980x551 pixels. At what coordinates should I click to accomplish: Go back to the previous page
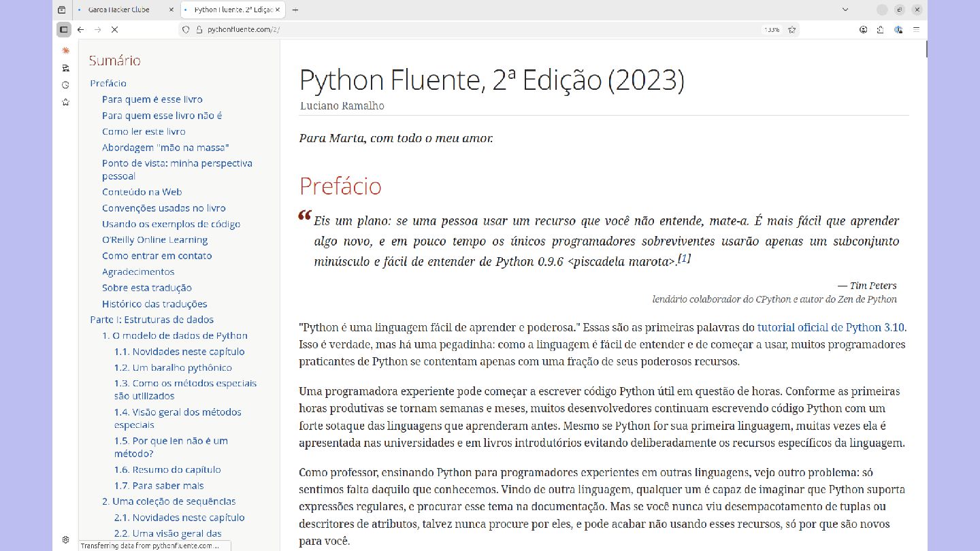pyautogui.click(x=81, y=30)
